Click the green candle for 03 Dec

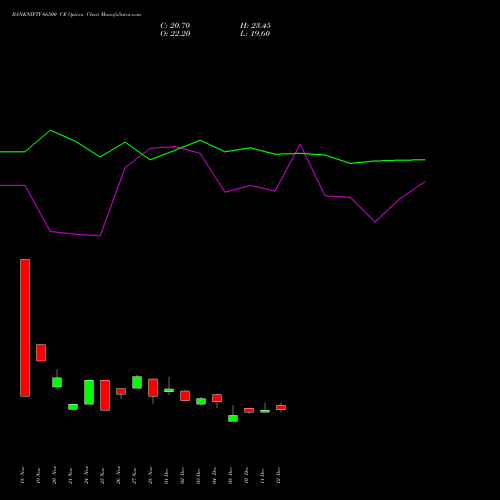coord(201,401)
